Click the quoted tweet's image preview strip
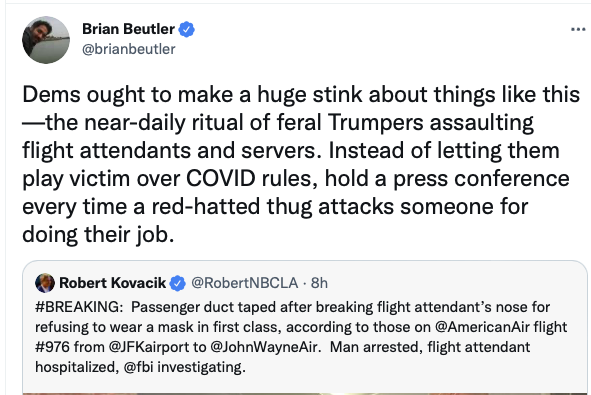Image resolution: width=591 pixels, height=395 pixels. pos(305,393)
